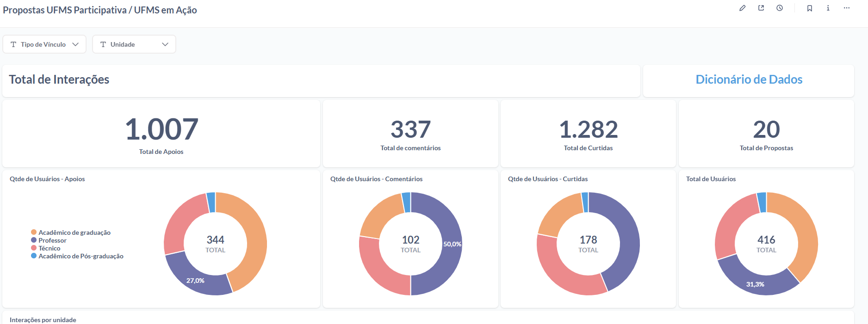
Task: Click the 1.007 Total de Apoios value
Action: (161, 129)
